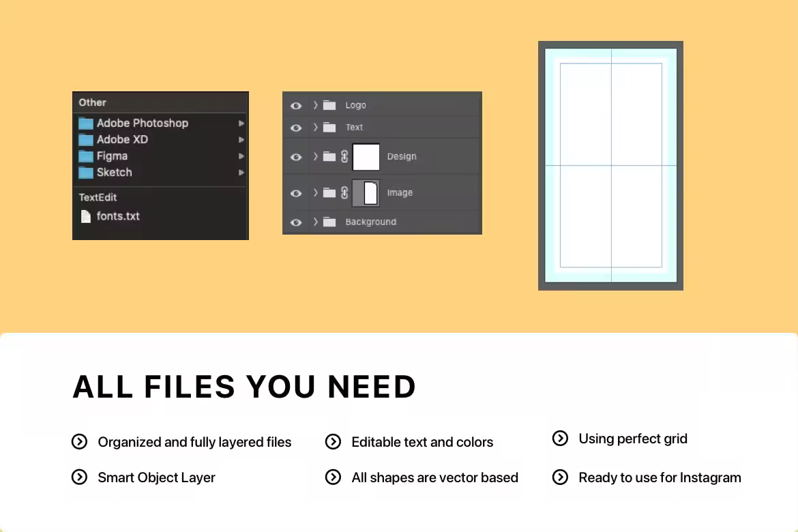Click the Logo layer folder icon
Screen dimensions: 798x532
coord(329,106)
